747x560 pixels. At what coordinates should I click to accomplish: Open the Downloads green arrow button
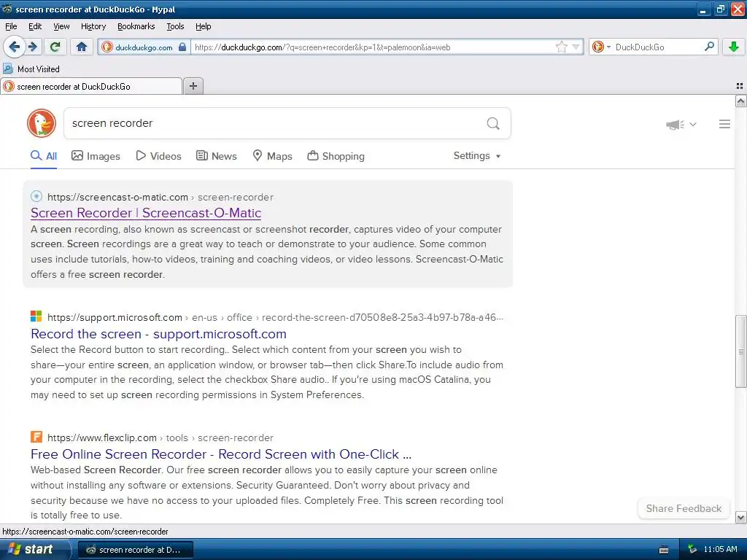(x=733, y=47)
